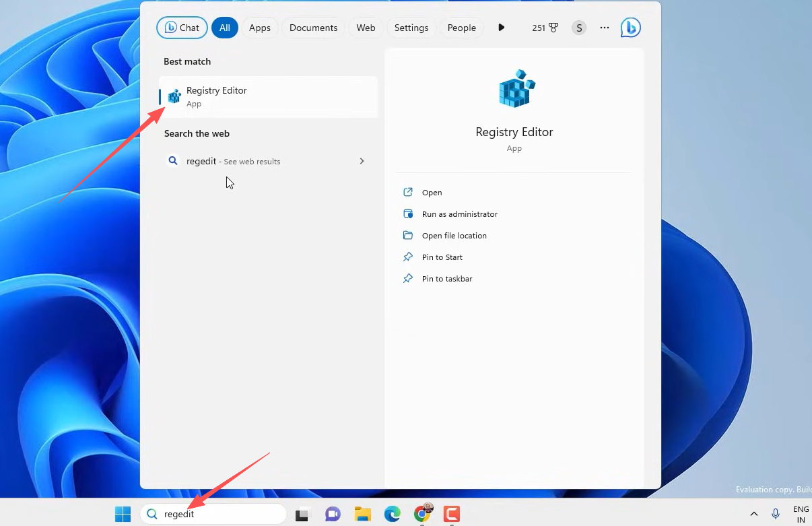812x526 pixels.
Task: Click the Registry Editor cube icon in results
Action: [x=174, y=96]
